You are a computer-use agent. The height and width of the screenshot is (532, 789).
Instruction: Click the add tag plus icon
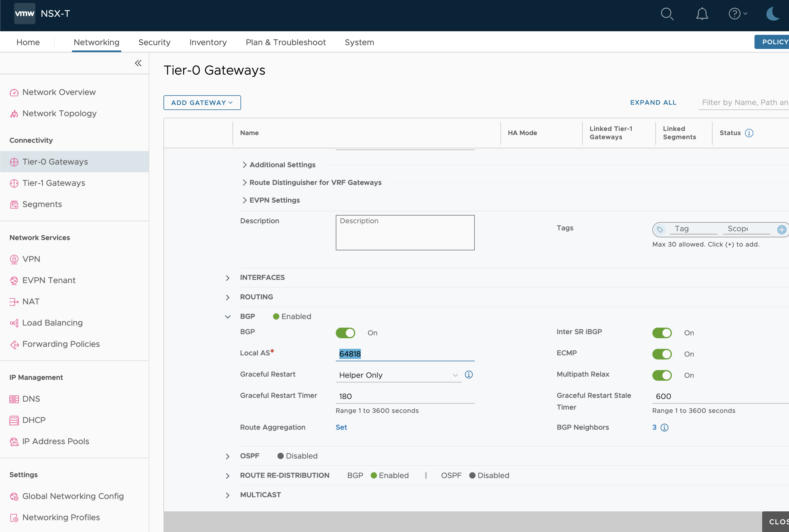[x=782, y=230]
